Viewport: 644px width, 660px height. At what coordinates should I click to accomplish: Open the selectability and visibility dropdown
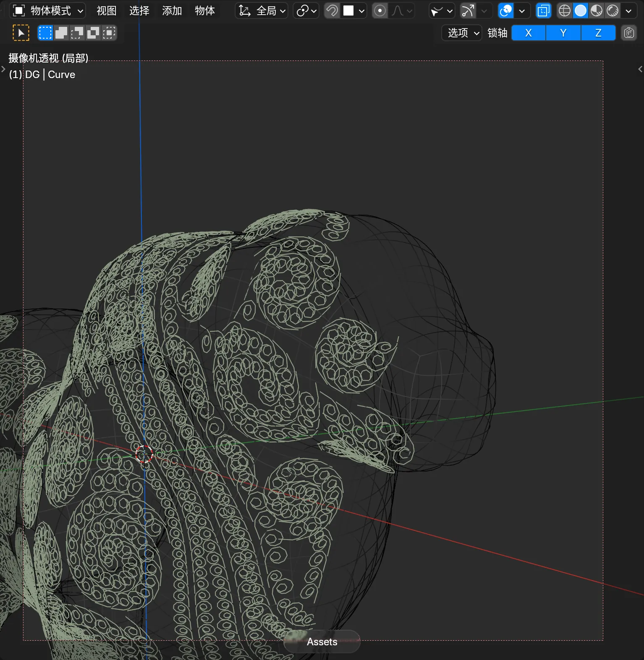click(442, 10)
